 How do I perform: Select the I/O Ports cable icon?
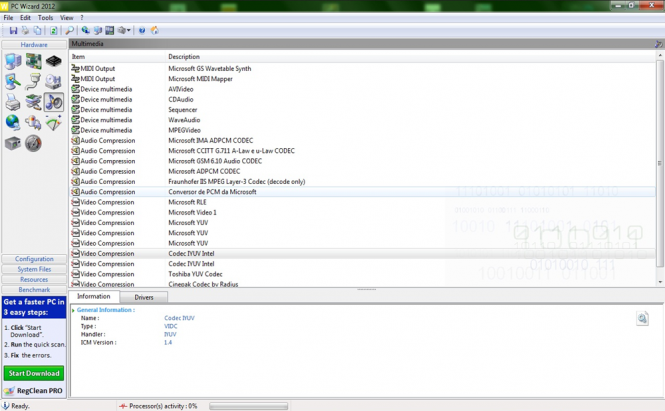point(33,81)
